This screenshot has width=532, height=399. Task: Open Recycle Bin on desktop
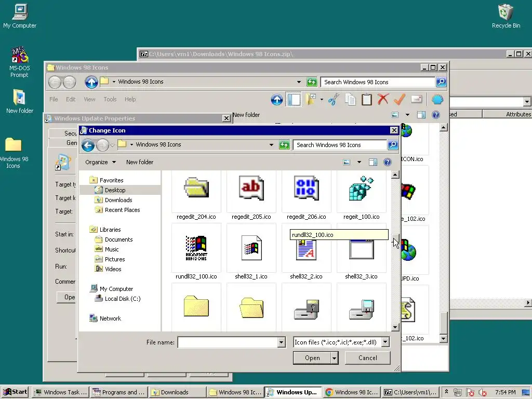[506, 16]
